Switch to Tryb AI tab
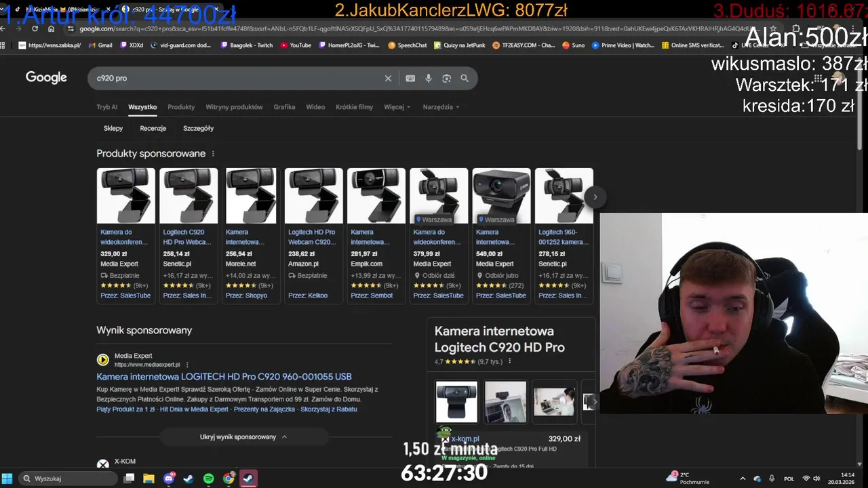Image resolution: width=868 pixels, height=488 pixels. click(106, 107)
